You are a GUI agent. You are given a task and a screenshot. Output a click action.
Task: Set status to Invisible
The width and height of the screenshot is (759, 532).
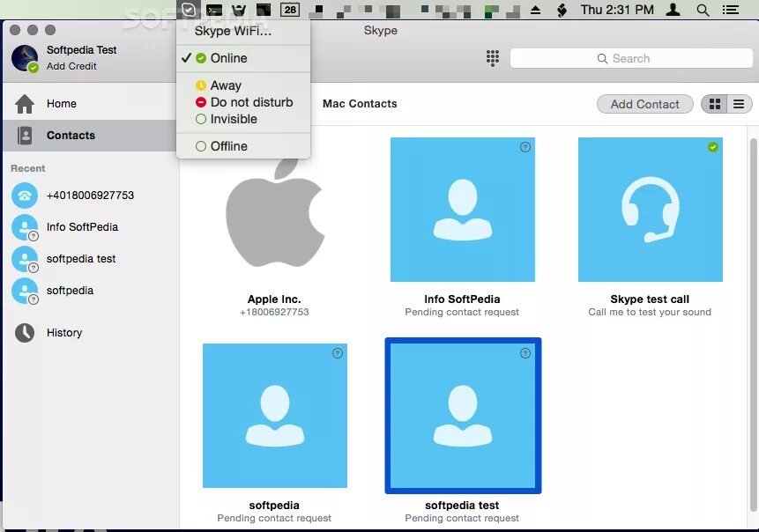pyautogui.click(x=243, y=119)
